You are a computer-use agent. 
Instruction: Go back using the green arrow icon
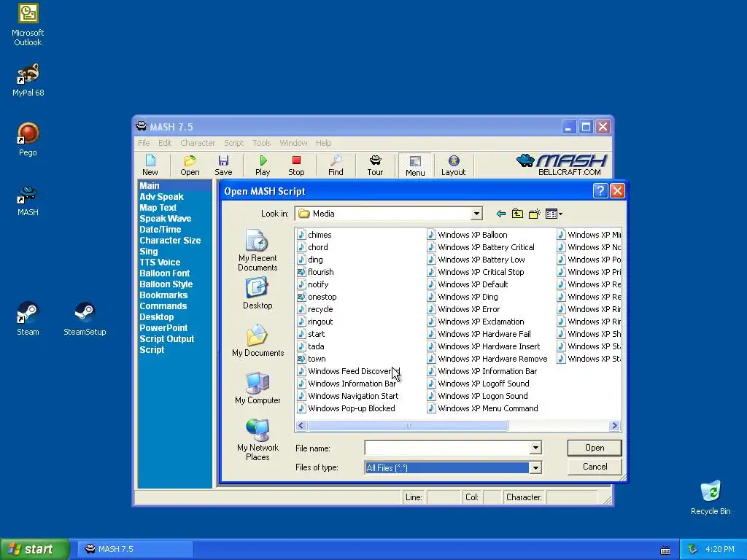(x=500, y=214)
